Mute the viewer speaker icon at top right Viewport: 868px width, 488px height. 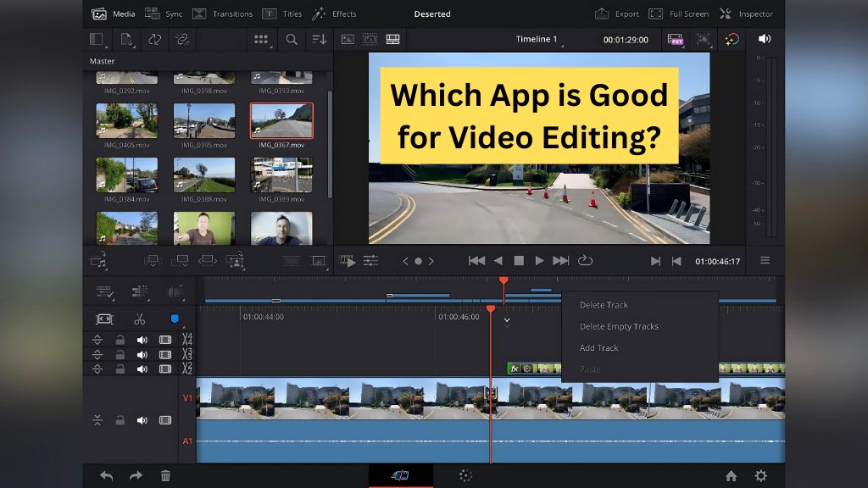765,39
